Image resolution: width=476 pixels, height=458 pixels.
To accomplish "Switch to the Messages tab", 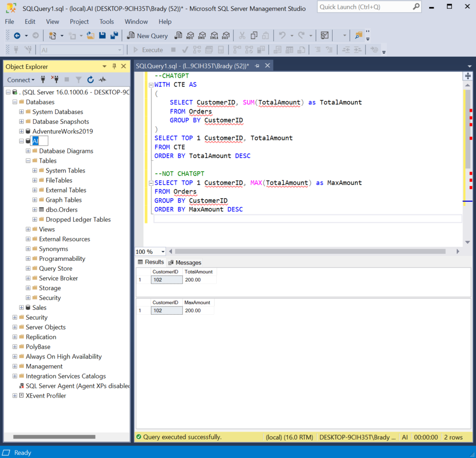I will [x=185, y=262].
